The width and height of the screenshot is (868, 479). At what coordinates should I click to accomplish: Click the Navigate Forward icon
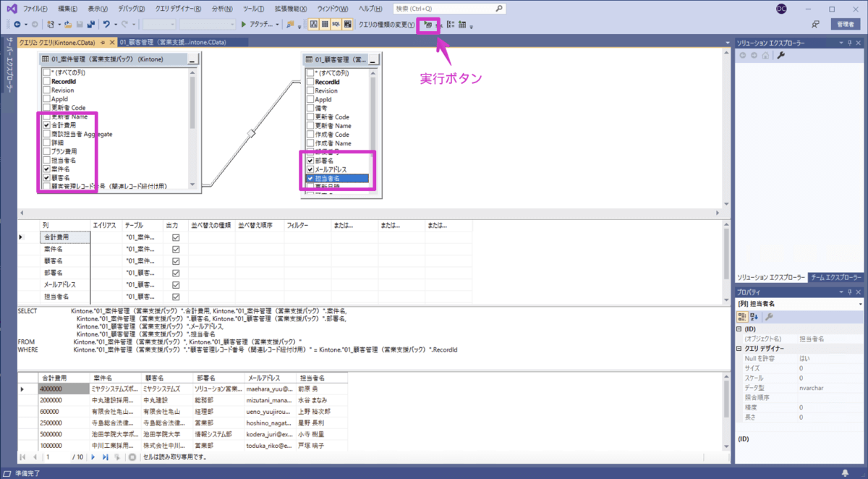pyautogui.click(x=35, y=25)
